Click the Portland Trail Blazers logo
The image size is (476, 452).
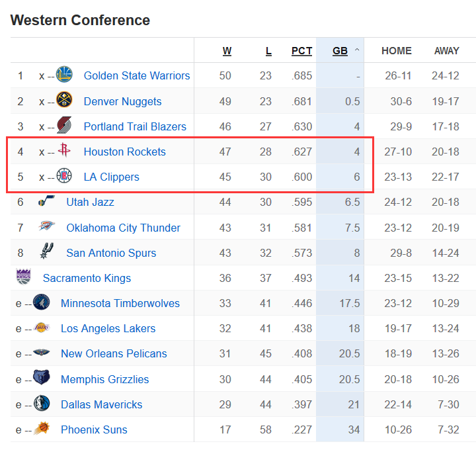(64, 125)
